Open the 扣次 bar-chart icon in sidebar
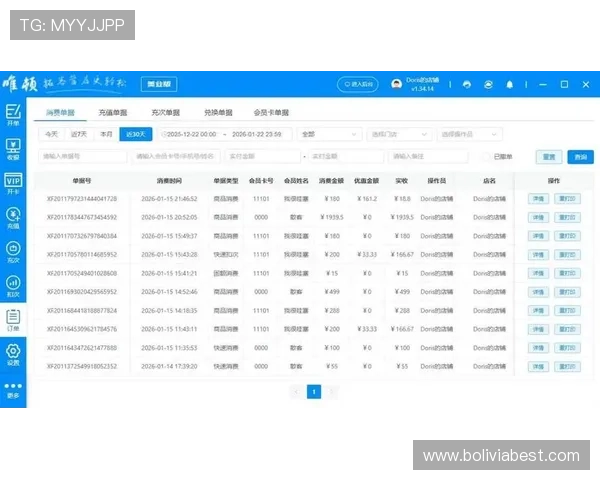Image resolution: width=600 pixels, height=480 pixels. [x=13, y=286]
